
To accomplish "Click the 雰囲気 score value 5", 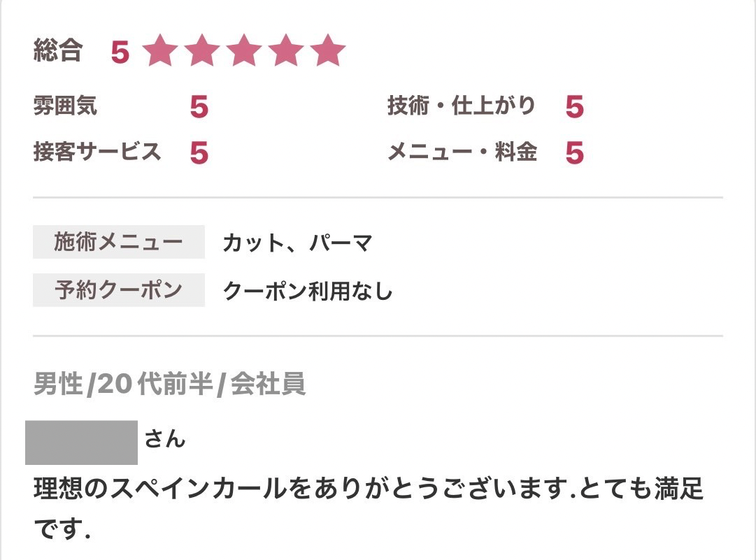I will 199,107.
